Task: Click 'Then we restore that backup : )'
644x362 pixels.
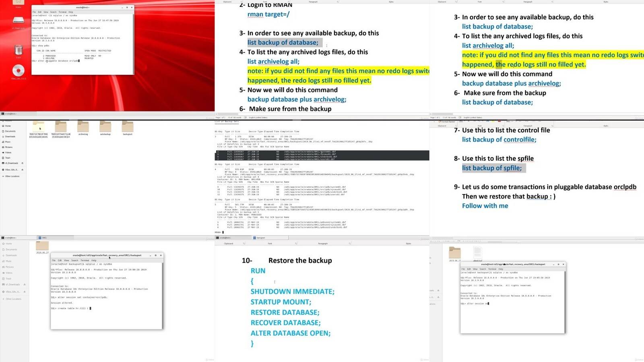Action: [x=509, y=197]
